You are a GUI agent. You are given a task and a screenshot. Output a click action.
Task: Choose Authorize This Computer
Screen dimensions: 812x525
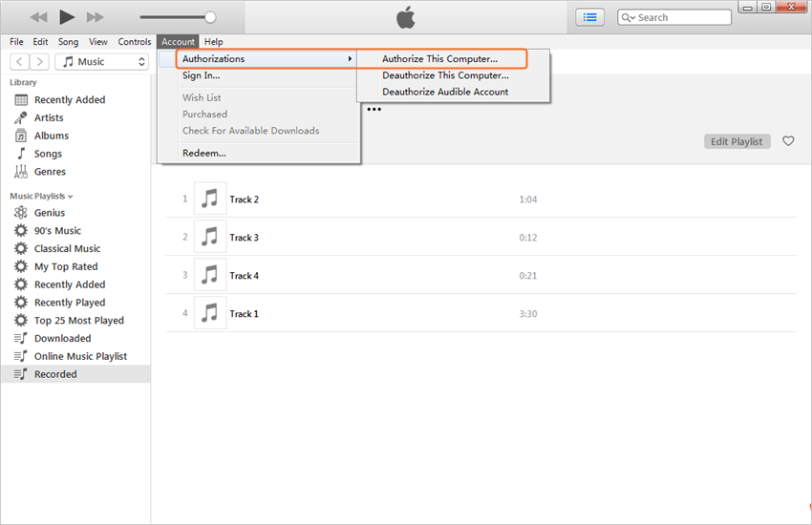pyautogui.click(x=439, y=59)
